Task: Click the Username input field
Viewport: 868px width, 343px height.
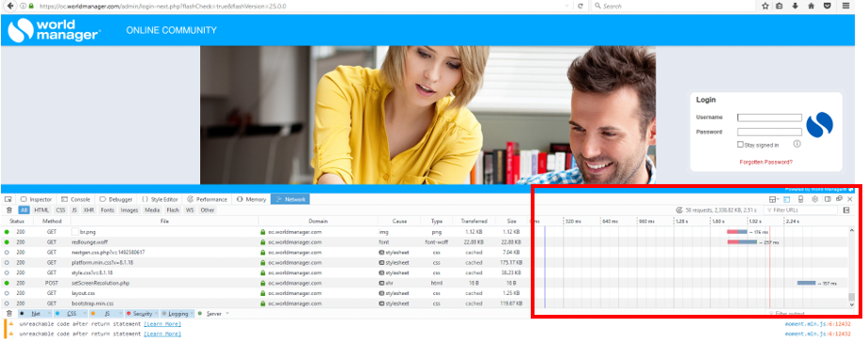Action: [x=769, y=117]
